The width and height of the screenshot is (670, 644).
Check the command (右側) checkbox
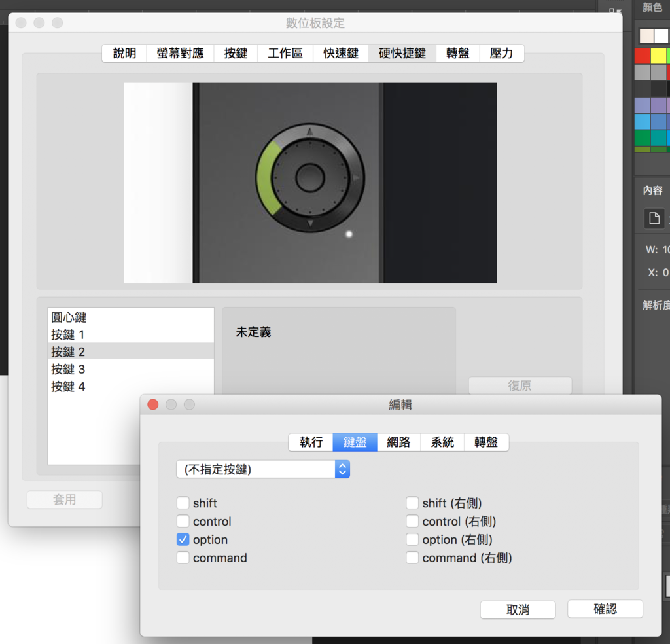click(x=412, y=558)
